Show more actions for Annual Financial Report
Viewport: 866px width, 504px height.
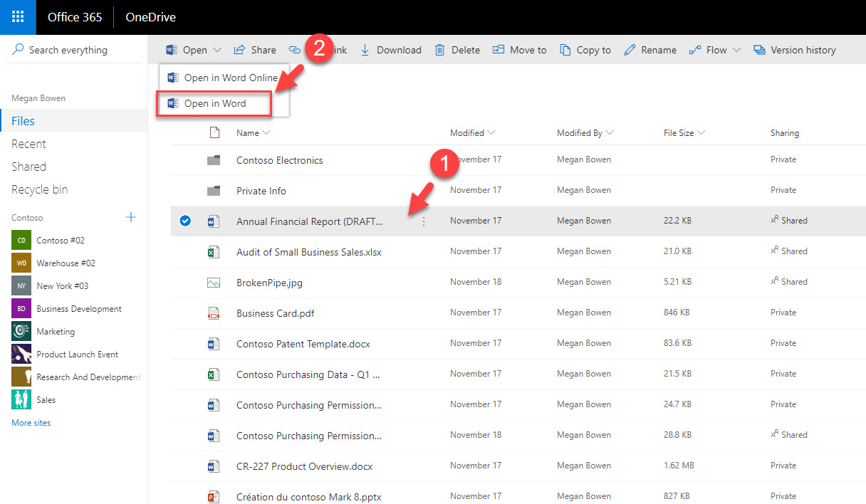424,221
